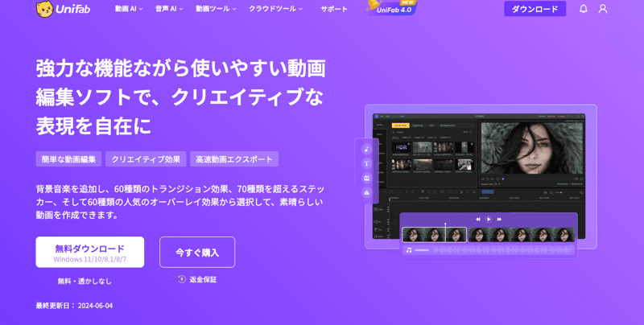Click the 無料・透かしなし text
Image resolution: width=644 pixels, height=325 pixels.
coord(85,281)
